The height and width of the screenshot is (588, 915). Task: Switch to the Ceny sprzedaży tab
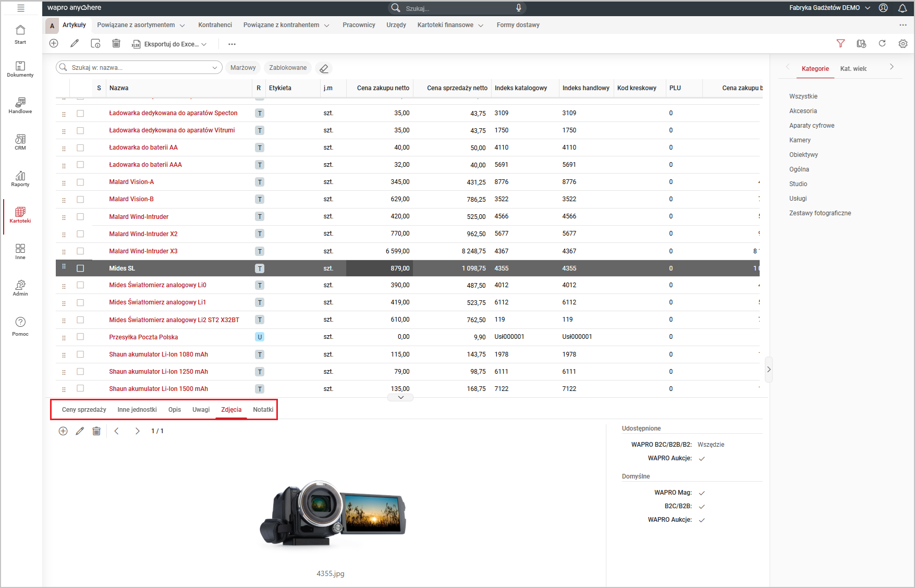[x=84, y=410]
